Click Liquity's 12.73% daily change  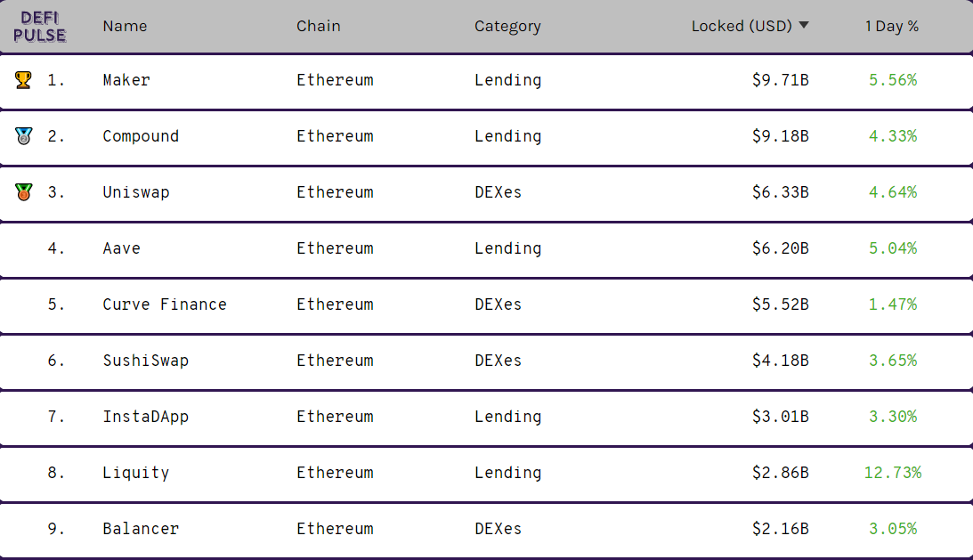[x=892, y=473]
